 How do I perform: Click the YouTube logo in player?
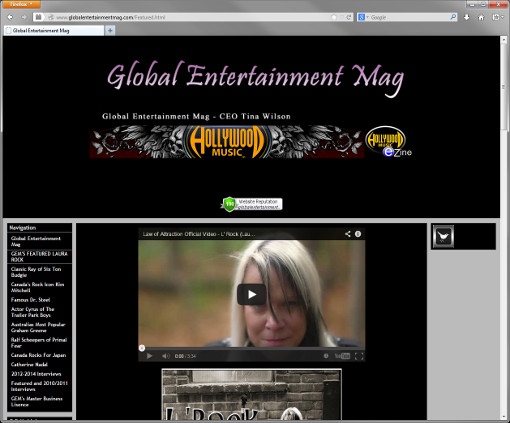(x=342, y=356)
